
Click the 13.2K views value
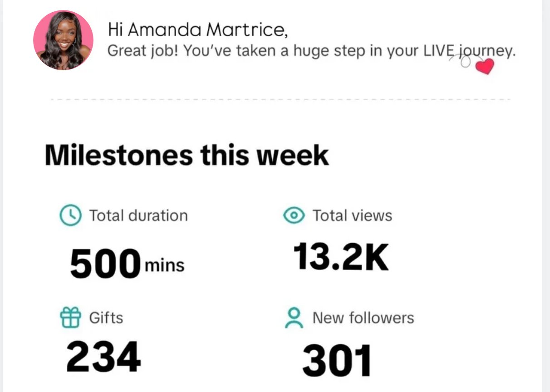pos(341,257)
